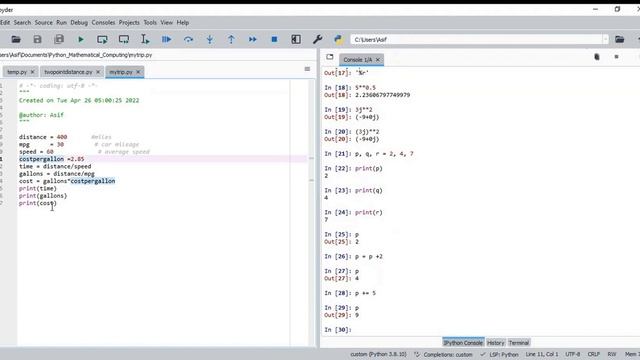
Task: Click console output Out[18]: 2.23606797749979
Action: [x=367, y=95]
